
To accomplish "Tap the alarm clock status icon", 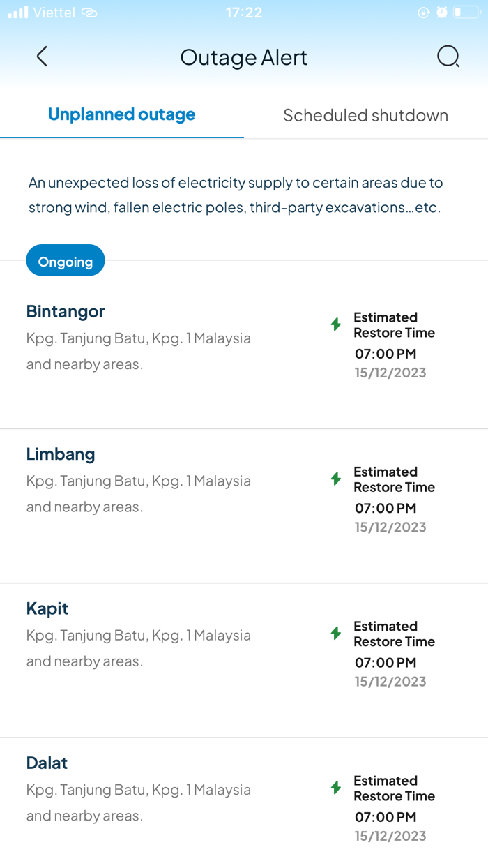I will (442, 13).
